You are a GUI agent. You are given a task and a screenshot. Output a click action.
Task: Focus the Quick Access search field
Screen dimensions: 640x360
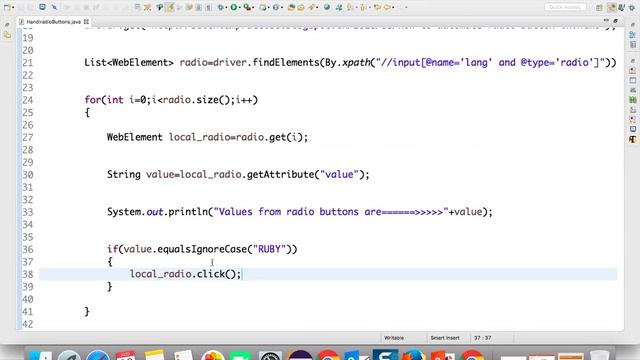tap(565, 7)
